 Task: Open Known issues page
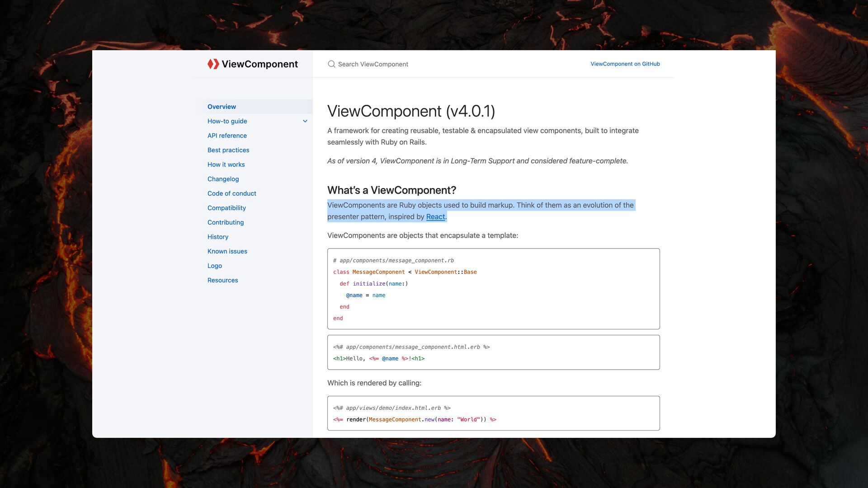pos(227,251)
